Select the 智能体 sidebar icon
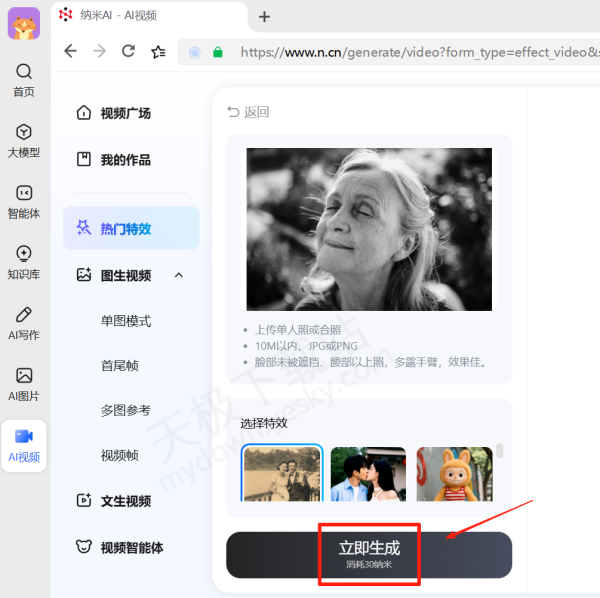Screen dimensions: 600x598 point(24,193)
